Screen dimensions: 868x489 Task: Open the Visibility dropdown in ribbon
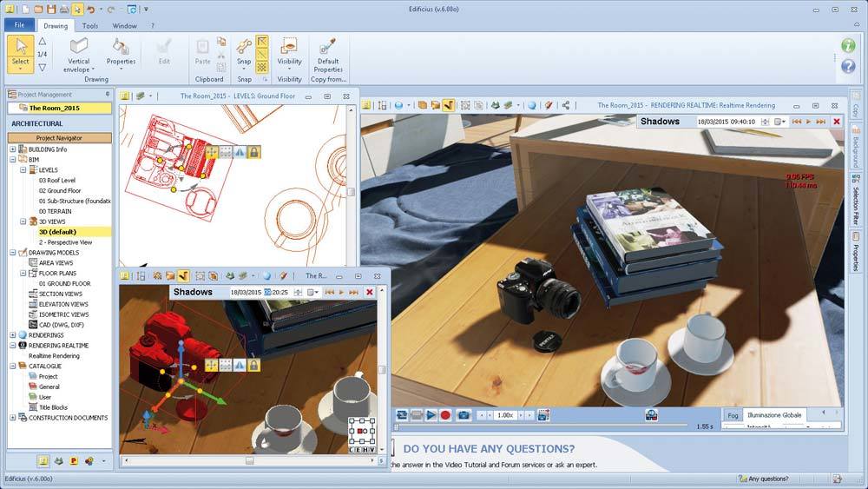point(289,54)
